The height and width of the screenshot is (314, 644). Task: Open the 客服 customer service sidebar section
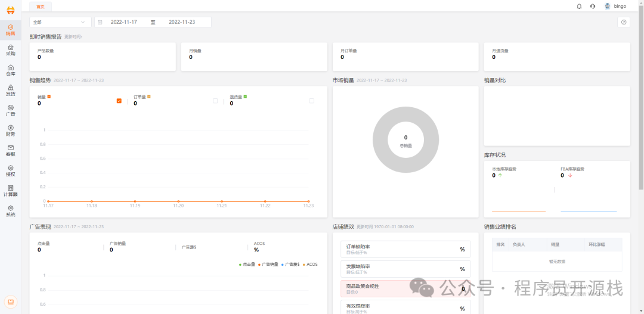pyautogui.click(x=11, y=151)
